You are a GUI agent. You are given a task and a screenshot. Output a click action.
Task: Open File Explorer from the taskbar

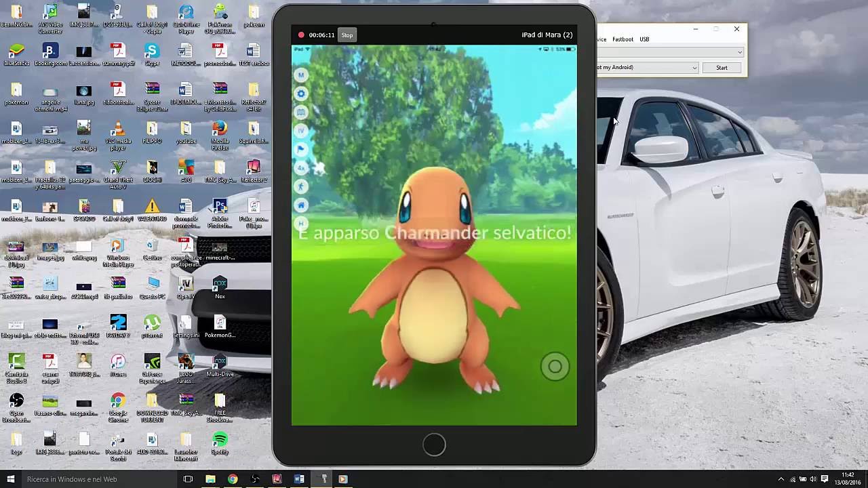click(210, 479)
